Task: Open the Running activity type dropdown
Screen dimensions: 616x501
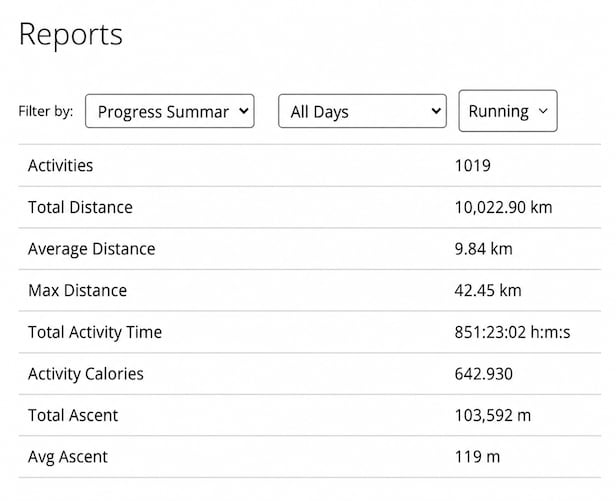Action: 508,111
